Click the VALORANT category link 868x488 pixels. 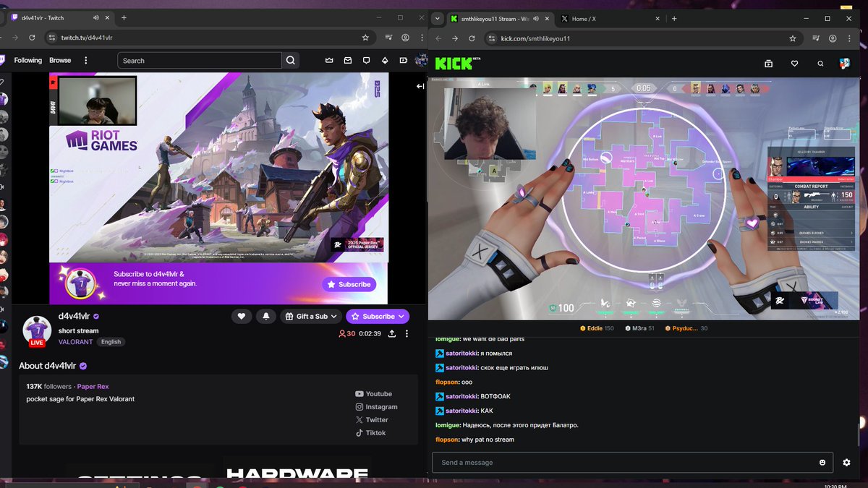pos(75,342)
